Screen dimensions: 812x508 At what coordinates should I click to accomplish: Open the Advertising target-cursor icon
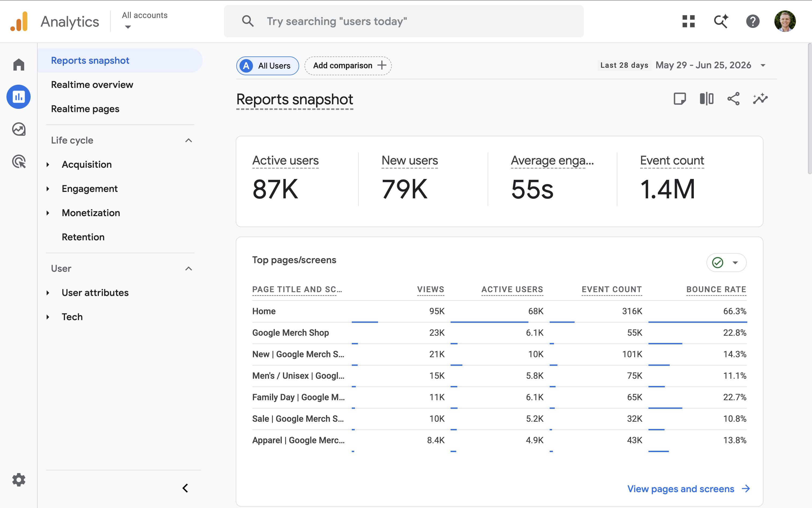[19, 161]
